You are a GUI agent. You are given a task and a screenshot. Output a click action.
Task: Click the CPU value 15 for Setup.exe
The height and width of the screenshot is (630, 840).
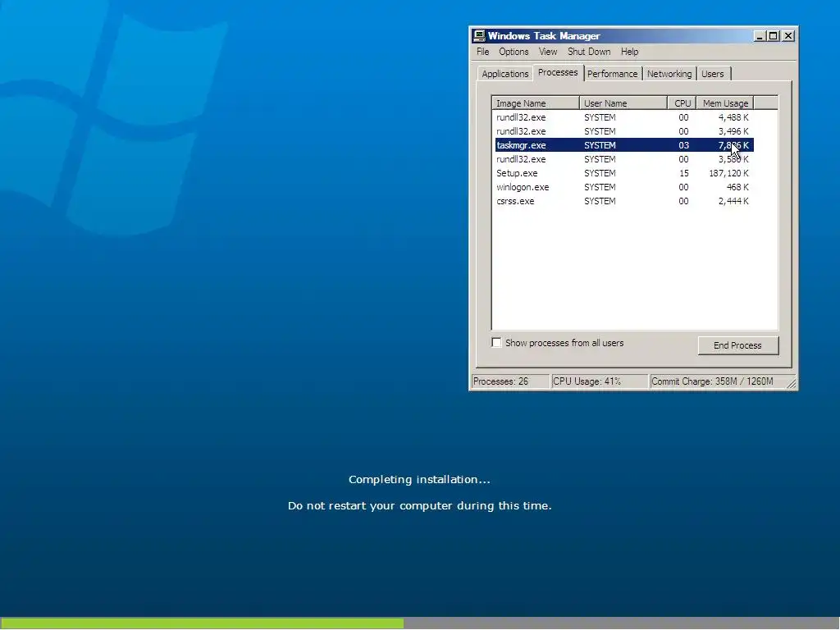click(x=683, y=173)
